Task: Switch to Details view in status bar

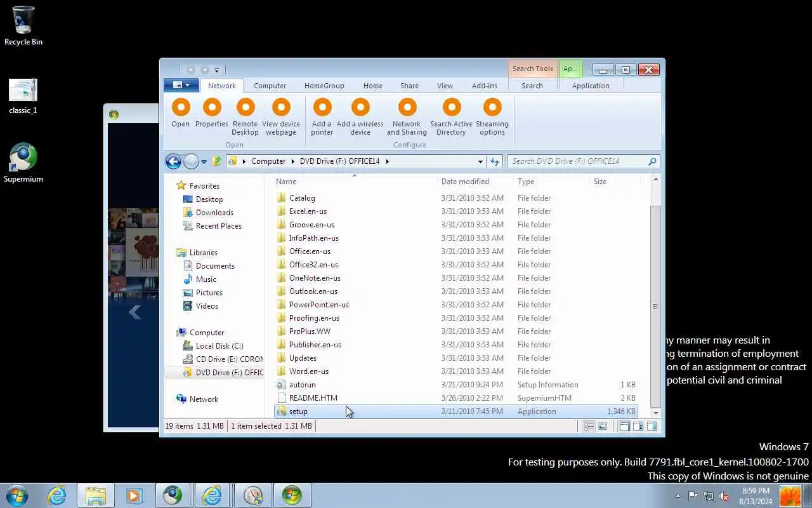Action: click(589, 427)
